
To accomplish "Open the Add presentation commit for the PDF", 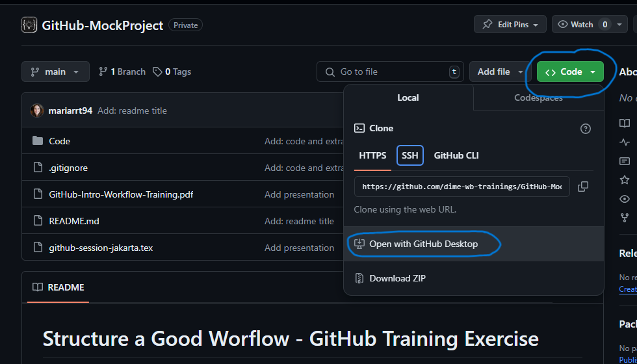I will (300, 194).
